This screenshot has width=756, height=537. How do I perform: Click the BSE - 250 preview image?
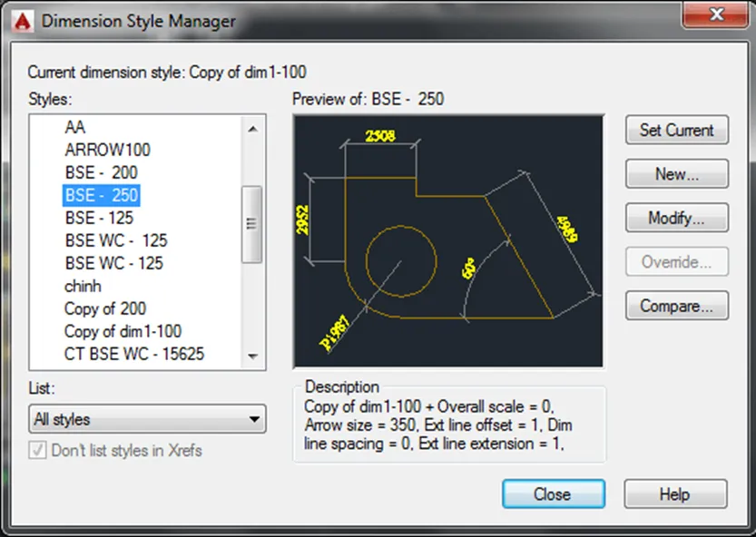tap(447, 240)
